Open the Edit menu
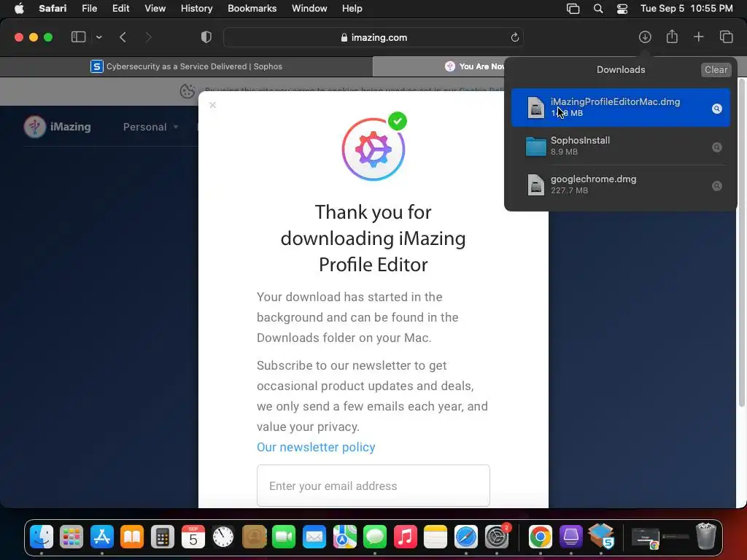The width and height of the screenshot is (747, 560). (120, 9)
